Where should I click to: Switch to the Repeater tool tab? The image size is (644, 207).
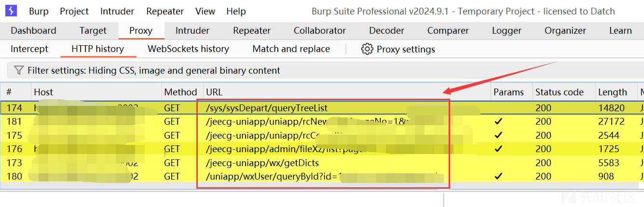(252, 30)
